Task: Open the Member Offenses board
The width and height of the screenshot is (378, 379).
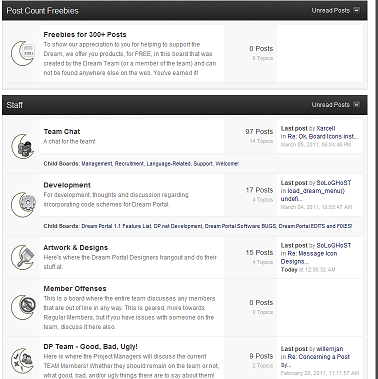Action: tap(75, 289)
